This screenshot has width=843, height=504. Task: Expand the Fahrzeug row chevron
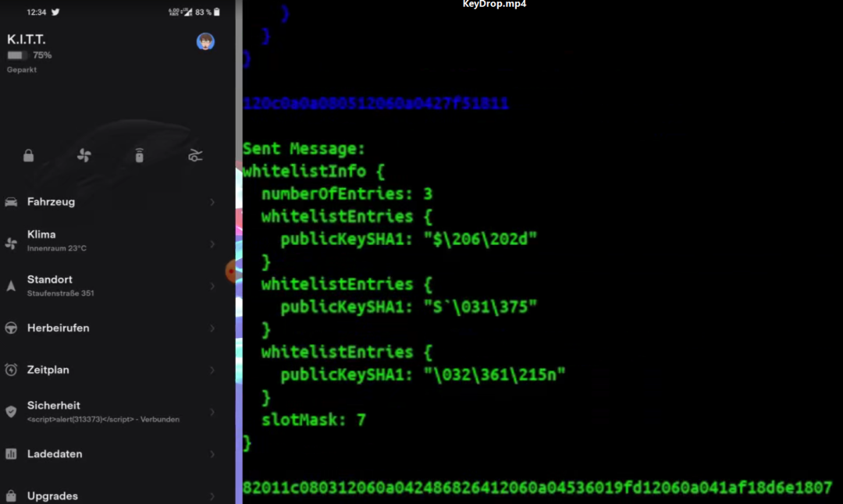pos(212,202)
